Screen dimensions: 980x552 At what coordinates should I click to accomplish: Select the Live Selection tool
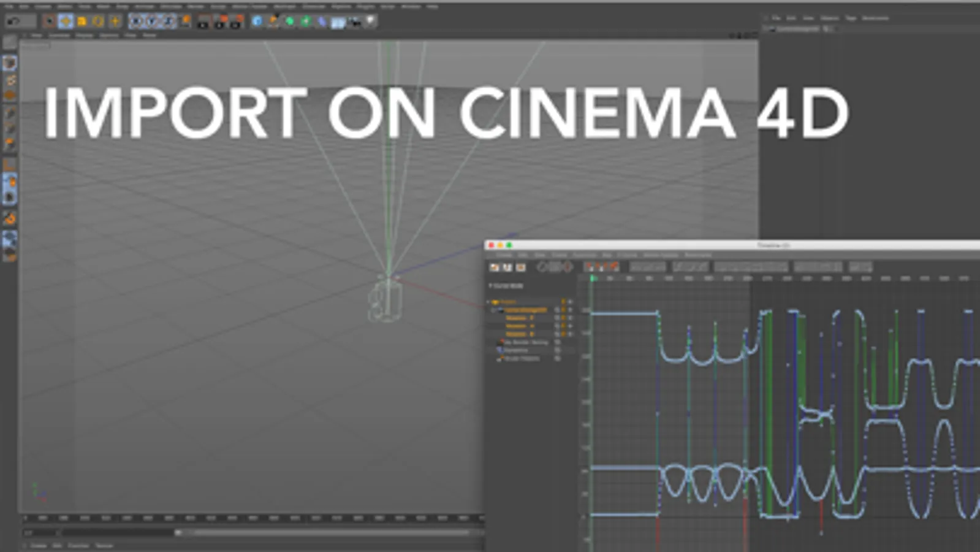(x=49, y=21)
